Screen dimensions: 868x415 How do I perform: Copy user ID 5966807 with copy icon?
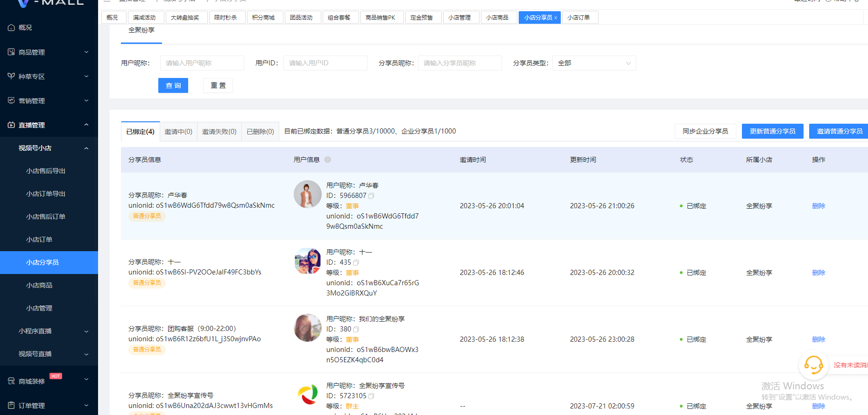point(371,196)
